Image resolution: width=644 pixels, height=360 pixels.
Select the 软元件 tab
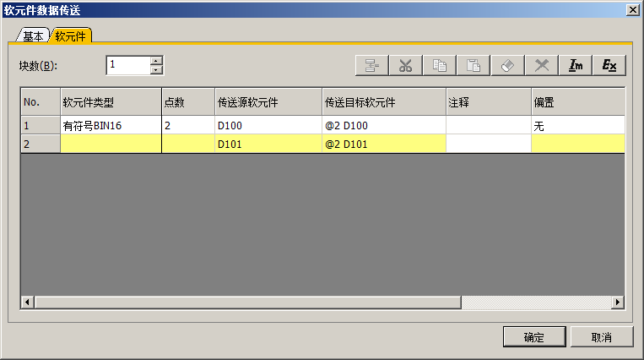pyautogui.click(x=71, y=35)
